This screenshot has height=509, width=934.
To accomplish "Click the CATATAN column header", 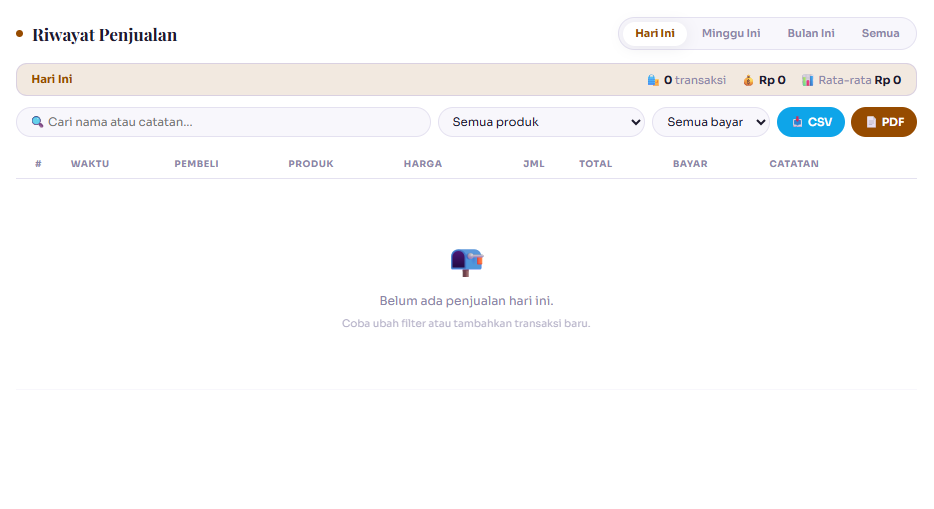I will click(794, 164).
